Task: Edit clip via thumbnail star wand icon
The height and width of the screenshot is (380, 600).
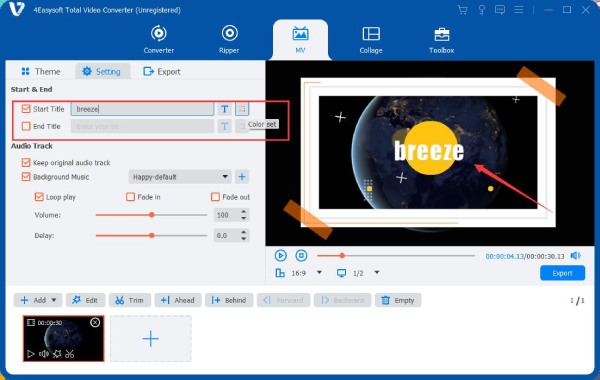Action: [57, 354]
